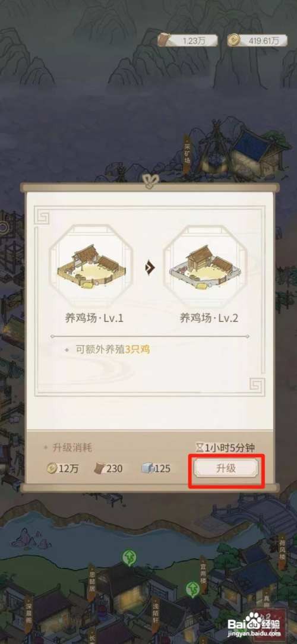Select the 深晨阁 building label

pos(29,610)
